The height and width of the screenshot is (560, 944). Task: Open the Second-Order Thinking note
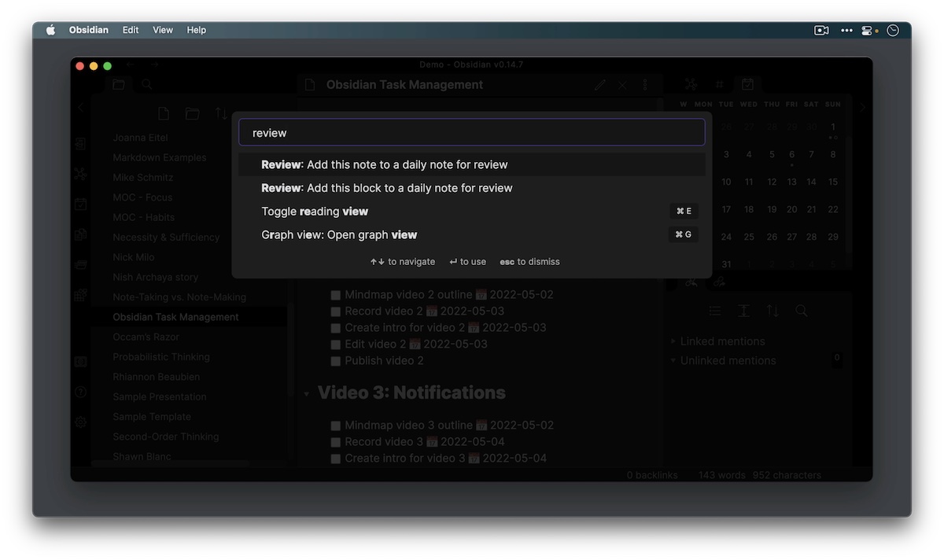pyautogui.click(x=166, y=437)
